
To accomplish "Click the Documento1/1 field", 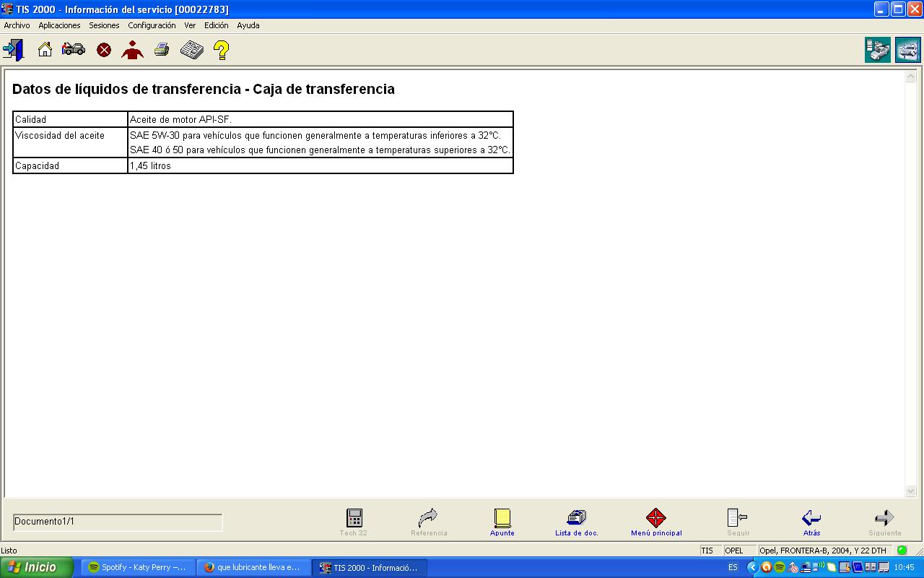I will click(x=118, y=522).
